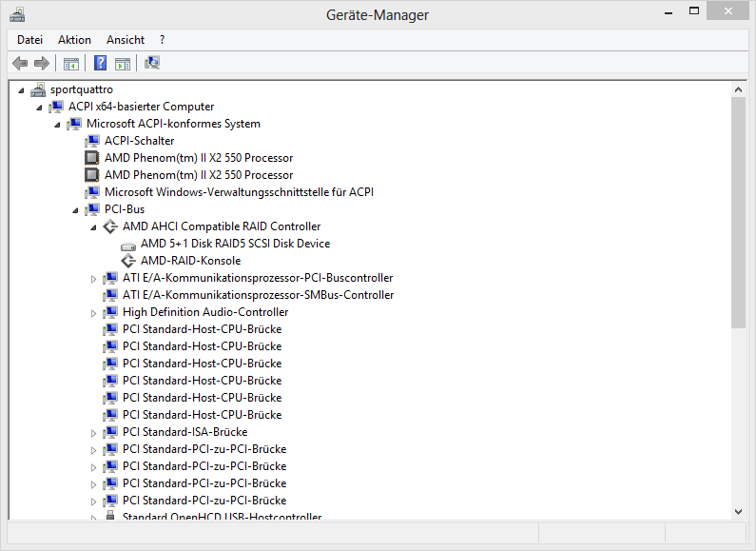Select AMD-RAID-Konsole entry
Viewport: 756px width, 551px height.
point(190,261)
